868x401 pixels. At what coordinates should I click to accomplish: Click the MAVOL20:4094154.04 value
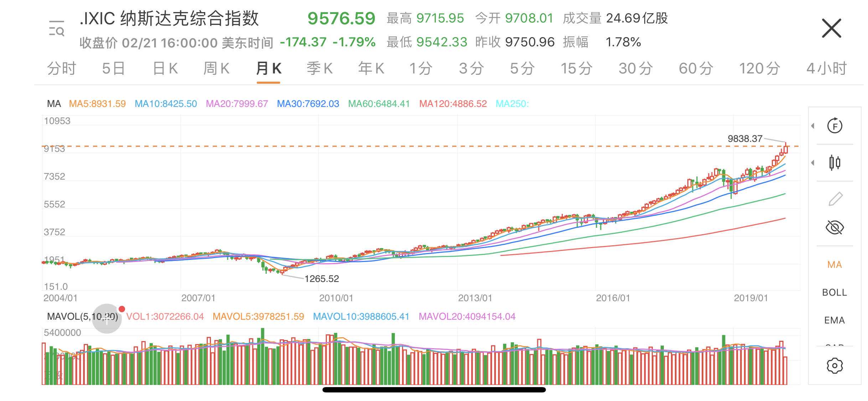pyautogui.click(x=467, y=317)
